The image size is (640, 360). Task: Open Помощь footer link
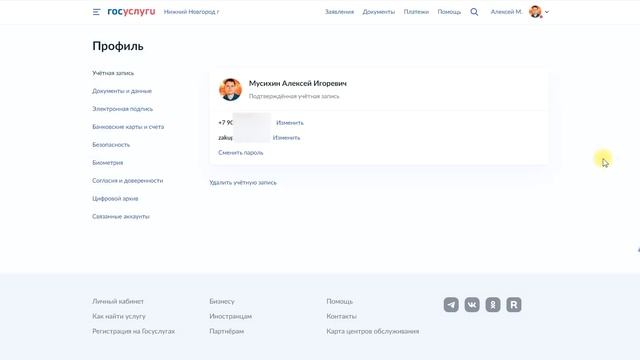coord(340,301)
